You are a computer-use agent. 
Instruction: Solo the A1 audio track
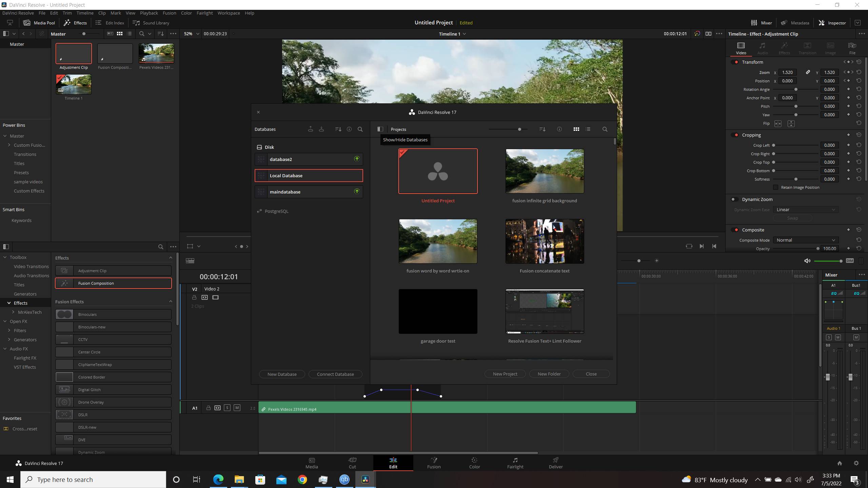point(227,408)
